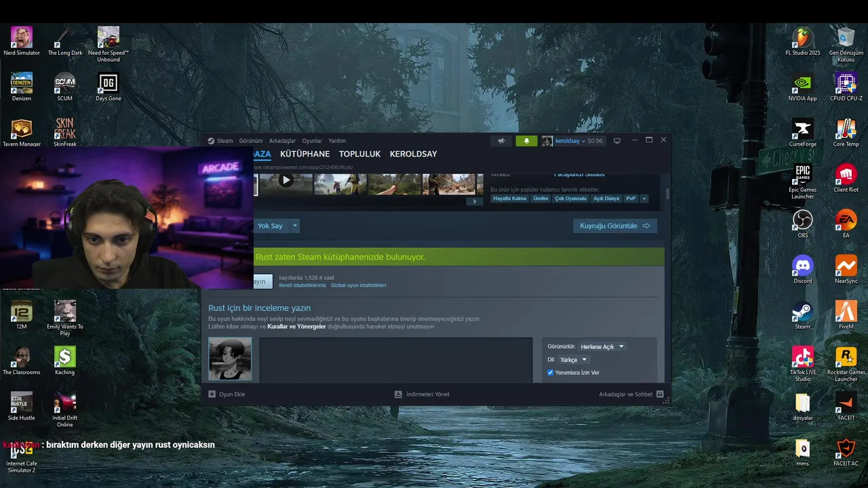Screen dimensions: 868x488
Task: Select the Nerd Simulator desktop icon
Action: (22, 41)
